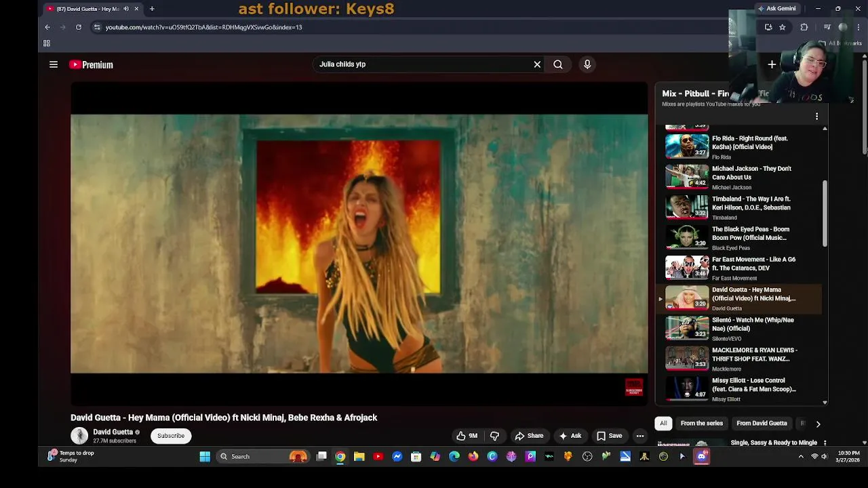868x488 pixels.
Task: Open the Mix playlist options menu
Action: [816, 117]
